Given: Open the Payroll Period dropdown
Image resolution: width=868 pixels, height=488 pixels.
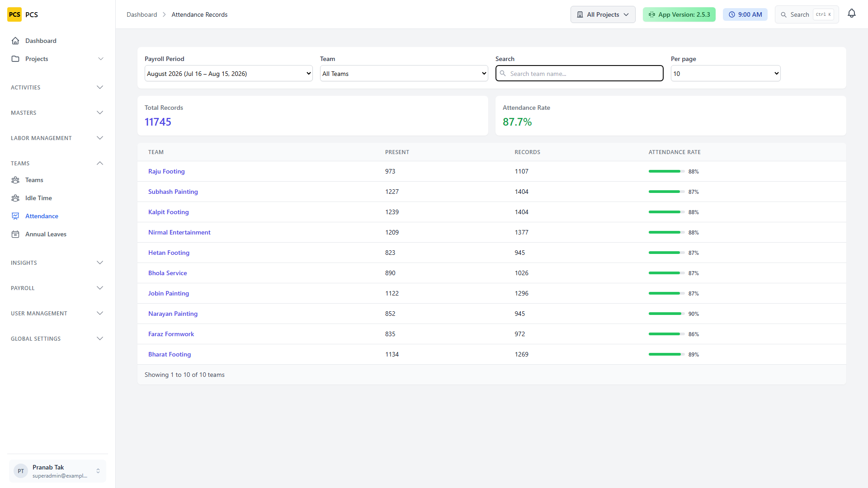Looking at the screenshot, I should coord(229,74).
